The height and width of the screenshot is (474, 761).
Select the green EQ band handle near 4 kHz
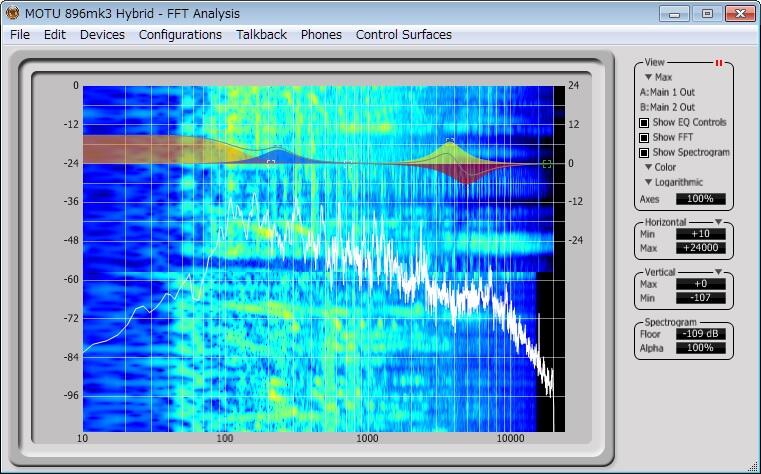(450, 141)
